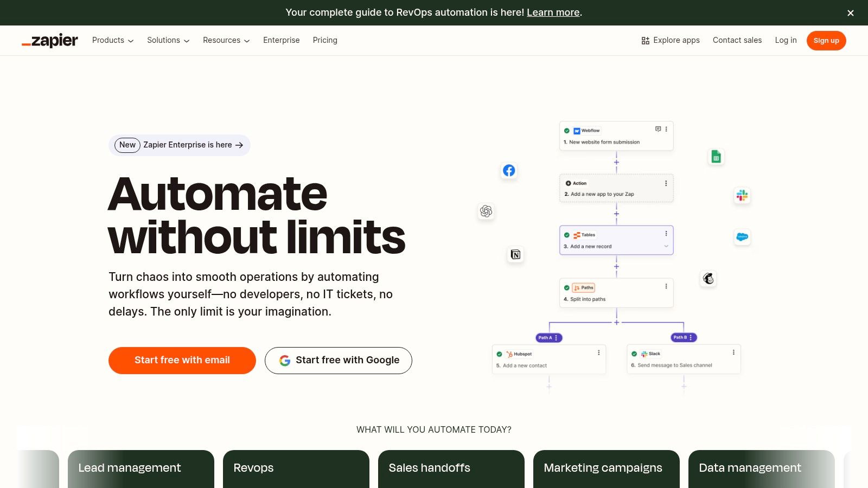
Task: Click the Explore apps grid icon
Action: coord(645,40)
